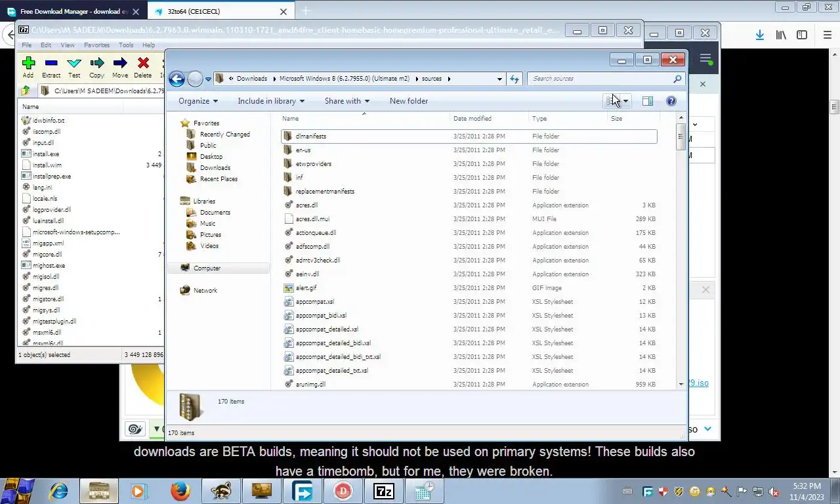Click the Explorer forward navigation button
Image resolution: width=840 pixels, height=504 pixels.
(195, 79)
